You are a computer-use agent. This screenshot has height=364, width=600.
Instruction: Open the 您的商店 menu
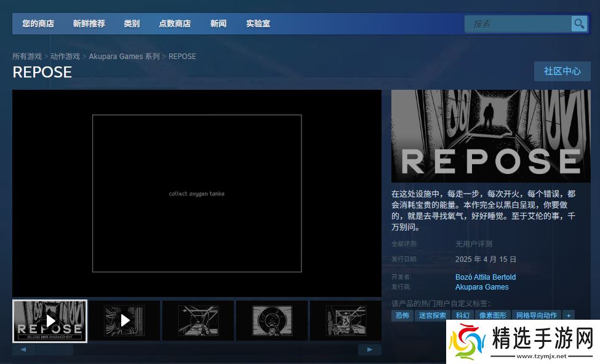(38, 24)
